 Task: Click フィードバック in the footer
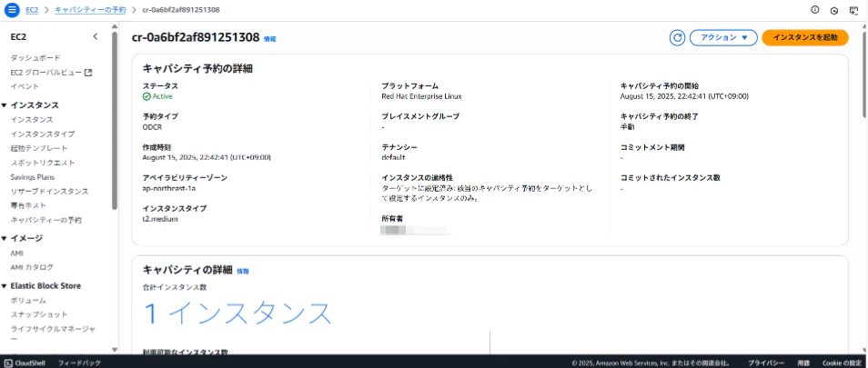pyautogui.click(x=80, y=363)
